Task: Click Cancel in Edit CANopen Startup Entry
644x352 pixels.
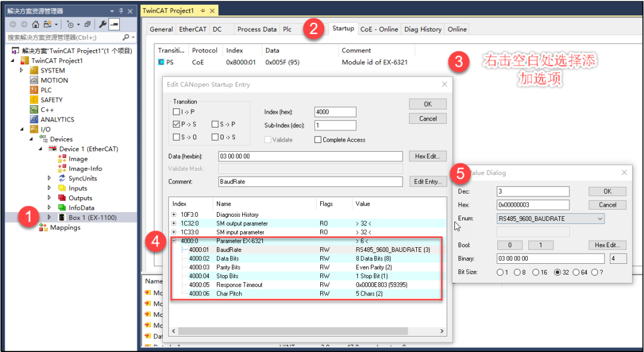Action: pos(428,119)
